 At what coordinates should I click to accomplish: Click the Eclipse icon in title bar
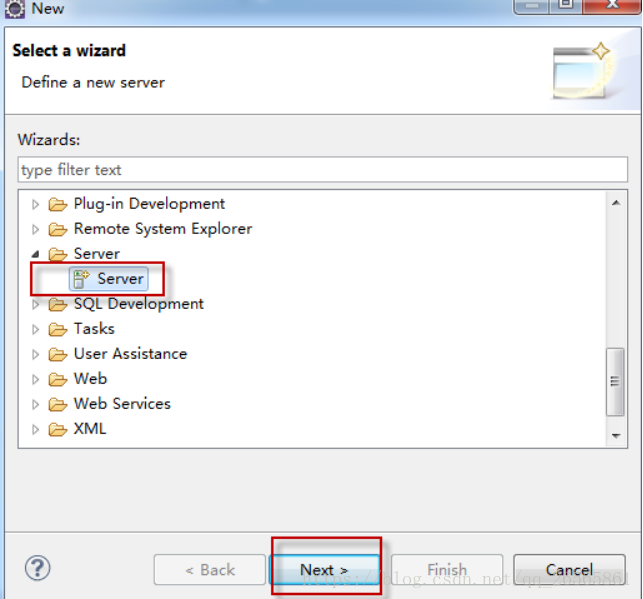click(15, 9)
